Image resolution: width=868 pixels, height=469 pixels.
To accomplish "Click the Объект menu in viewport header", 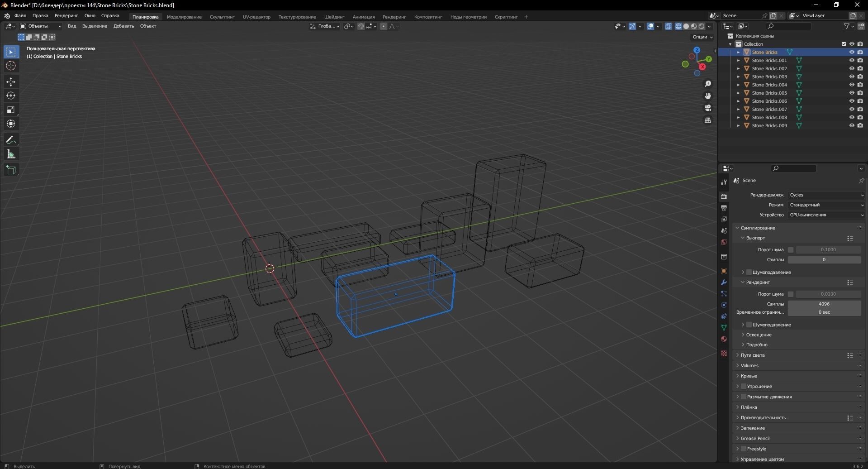I will pos(148,26).
